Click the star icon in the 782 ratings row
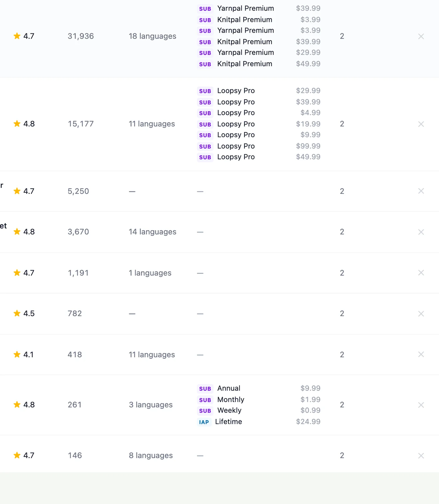The width and height of the screenshot is (439, 504). [17, 313]
